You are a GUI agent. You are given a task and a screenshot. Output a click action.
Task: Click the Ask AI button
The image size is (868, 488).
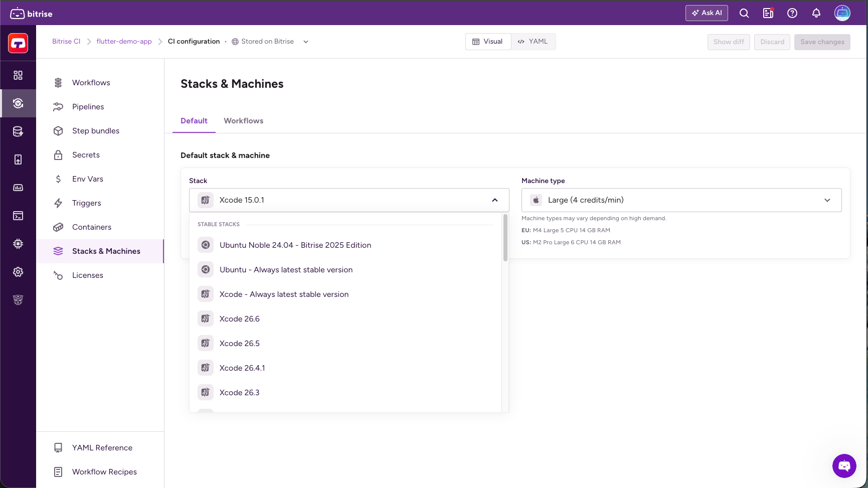(x=707, y=13)
